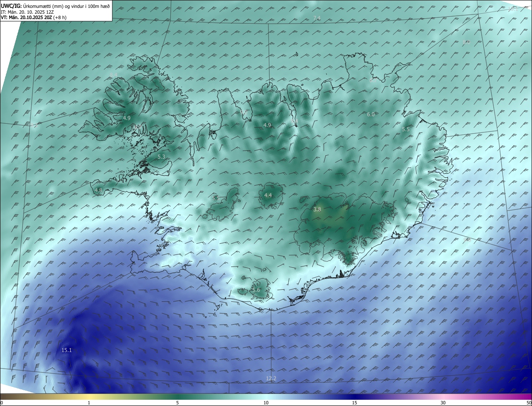Click the 4.8 value on Snæfellsnes peninsula

click(99, 191)
